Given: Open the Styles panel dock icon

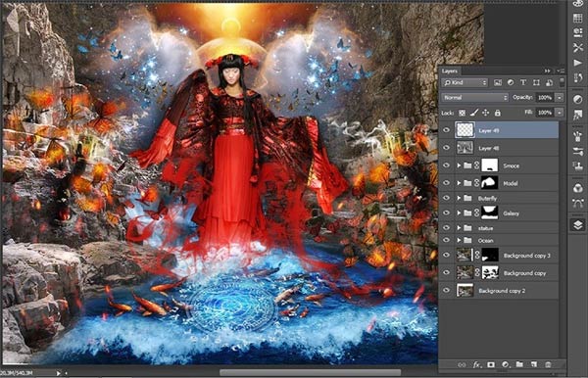Looking at the screenshot, I should [578, 115].
